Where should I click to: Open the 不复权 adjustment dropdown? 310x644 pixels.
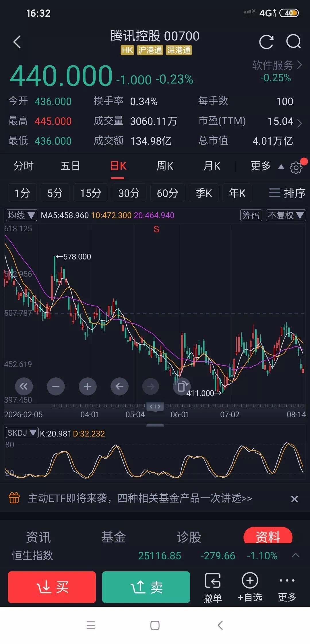286,215
